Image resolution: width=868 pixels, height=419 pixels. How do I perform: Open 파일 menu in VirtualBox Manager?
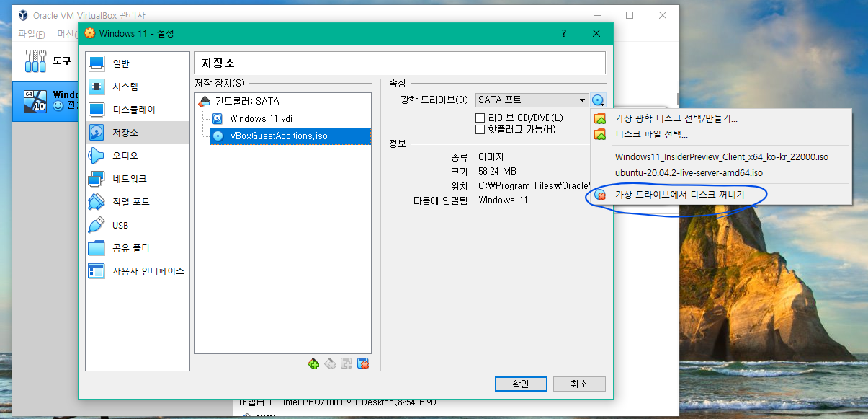pyautogui.click(x=32, y=34)
